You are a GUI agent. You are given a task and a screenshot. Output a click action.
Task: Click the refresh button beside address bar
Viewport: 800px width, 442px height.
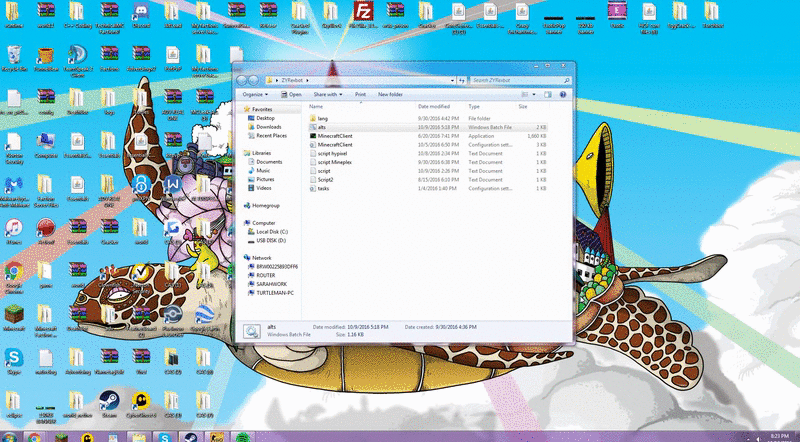[462, 80]
